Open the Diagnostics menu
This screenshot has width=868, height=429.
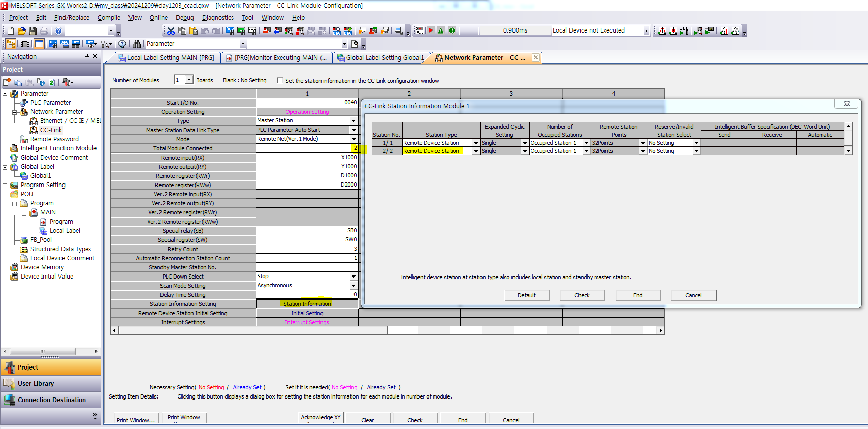[x=218, y=17]
